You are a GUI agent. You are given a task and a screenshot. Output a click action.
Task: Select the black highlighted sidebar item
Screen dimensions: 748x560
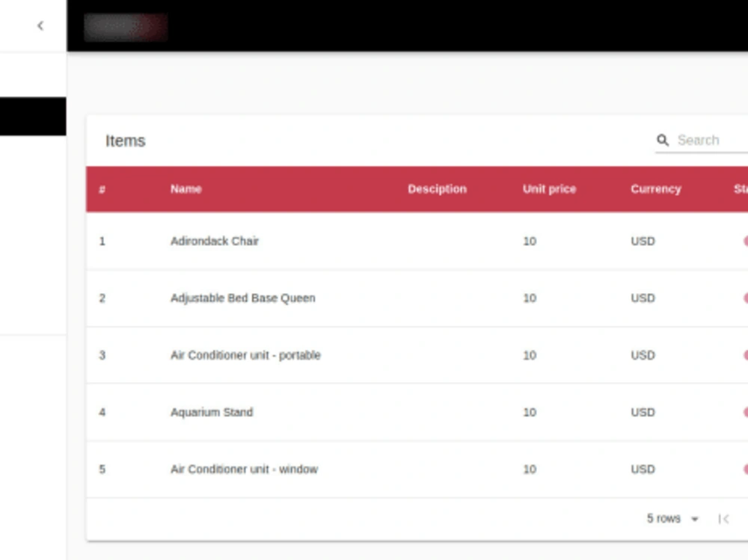point(33,117)
